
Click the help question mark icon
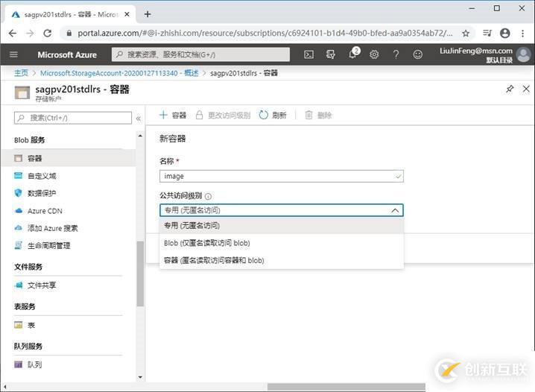396,54
